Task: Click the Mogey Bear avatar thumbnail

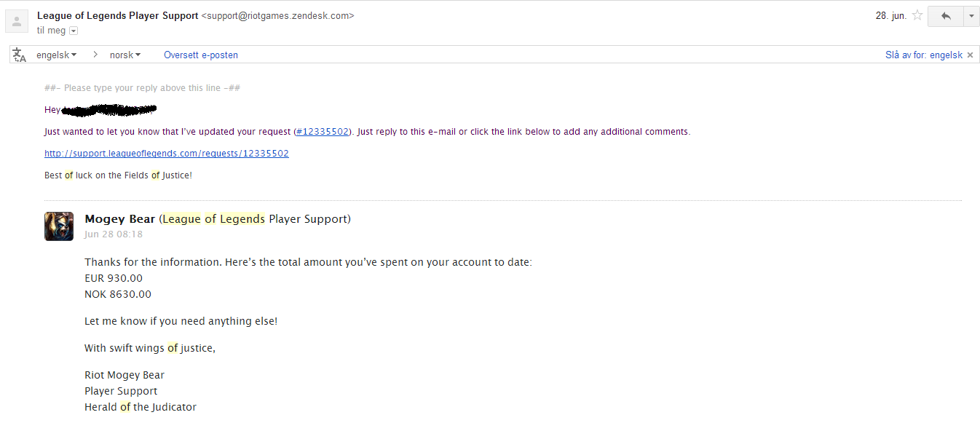Action: tap(59, 226)
